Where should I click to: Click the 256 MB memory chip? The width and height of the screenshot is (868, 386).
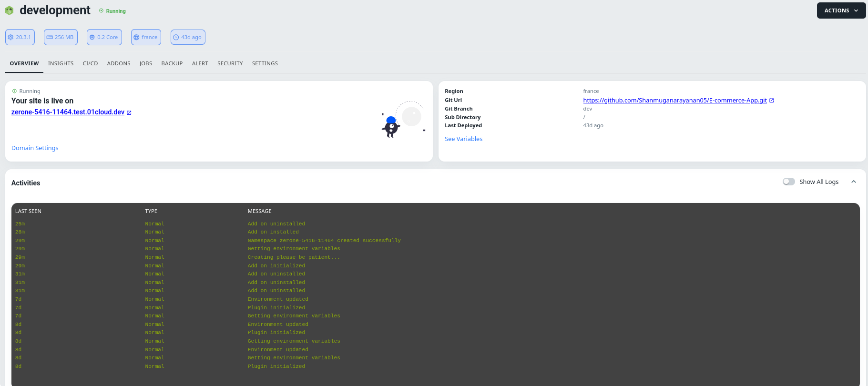(61, 37)
